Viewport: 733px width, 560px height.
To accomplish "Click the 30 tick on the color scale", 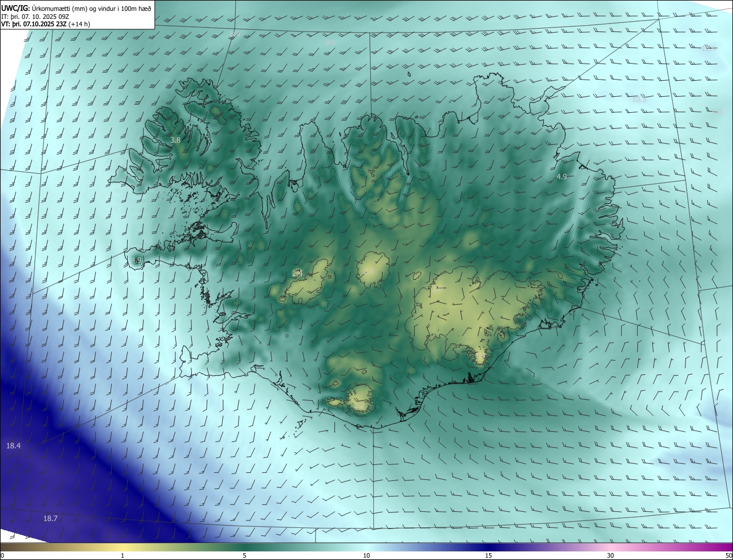I will click(x=610, y=555).
